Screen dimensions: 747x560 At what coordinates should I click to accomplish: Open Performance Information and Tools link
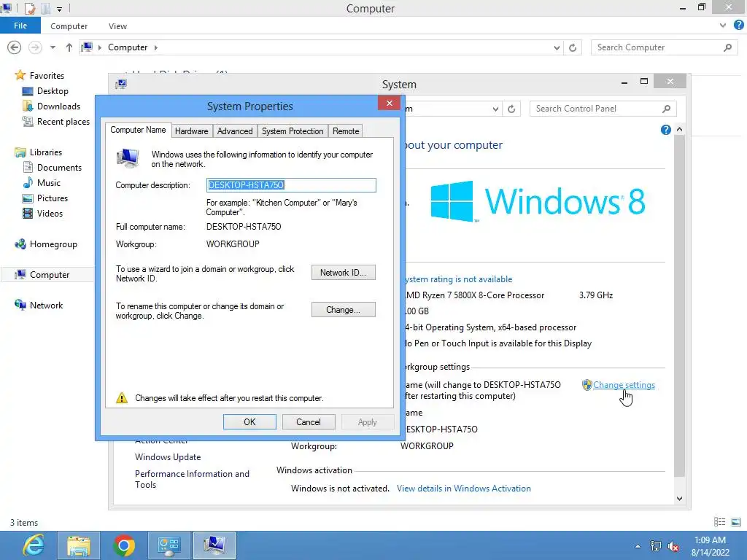192,479
